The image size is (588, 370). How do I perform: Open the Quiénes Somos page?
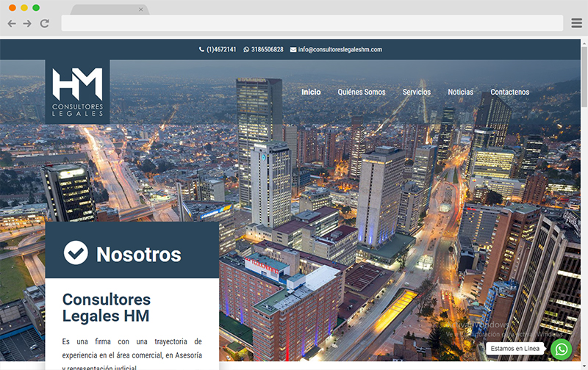coord(362,92)
